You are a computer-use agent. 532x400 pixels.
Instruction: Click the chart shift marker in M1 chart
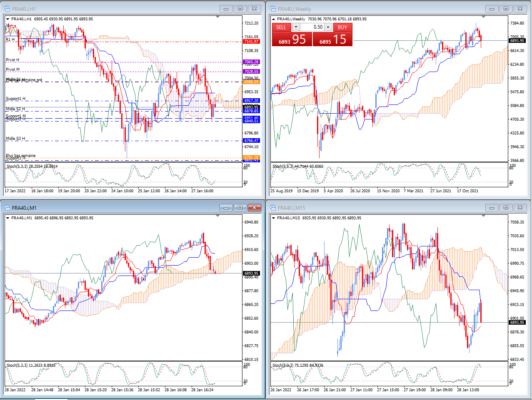217,216
